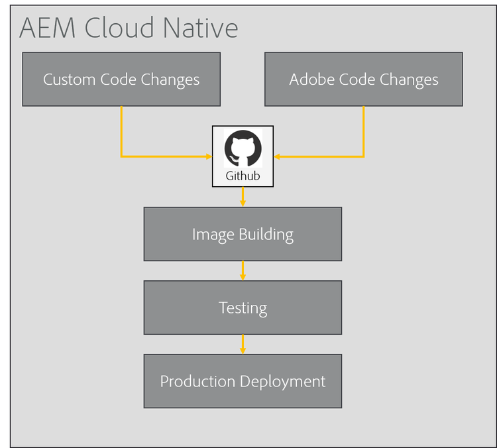The width and height of the screenshot is (497, 448).
Task: Click the Image Building step box
Action: pos(243,234)
